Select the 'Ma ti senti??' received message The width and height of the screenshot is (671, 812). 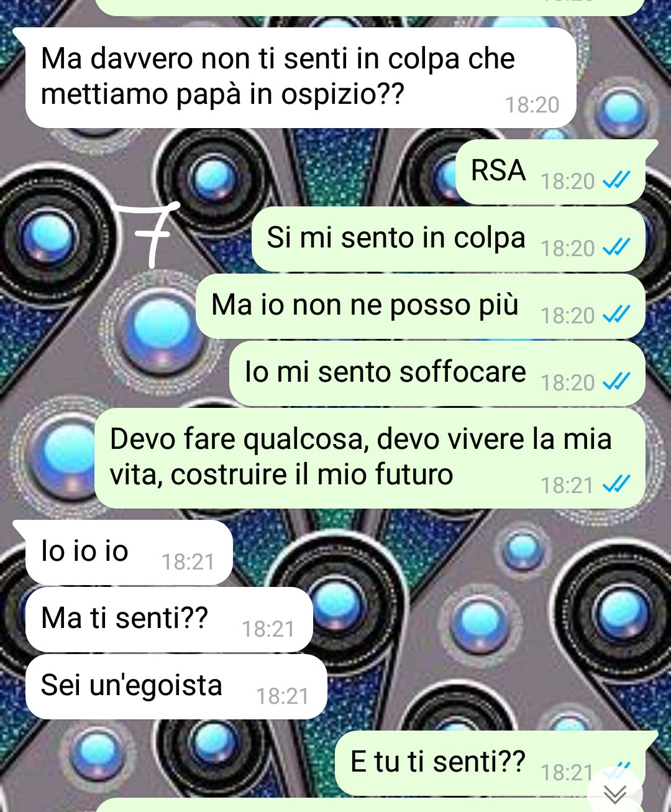[168, 620]
